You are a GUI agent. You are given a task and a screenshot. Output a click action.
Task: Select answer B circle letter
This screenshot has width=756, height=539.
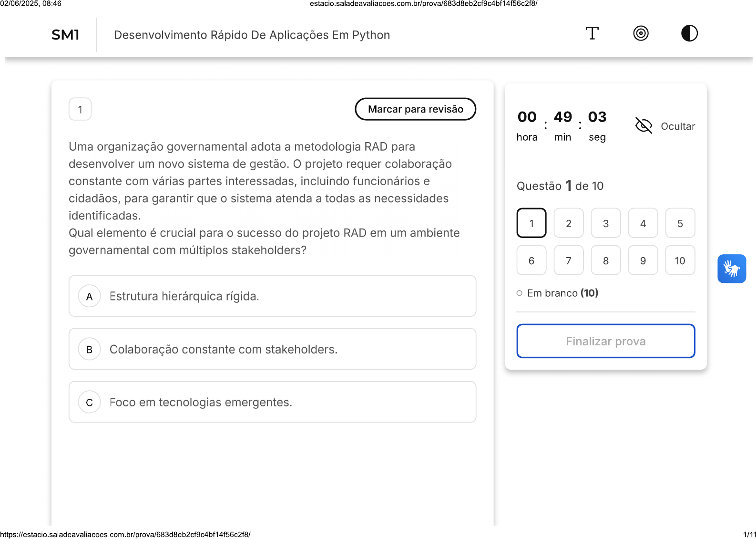(89, 349)
